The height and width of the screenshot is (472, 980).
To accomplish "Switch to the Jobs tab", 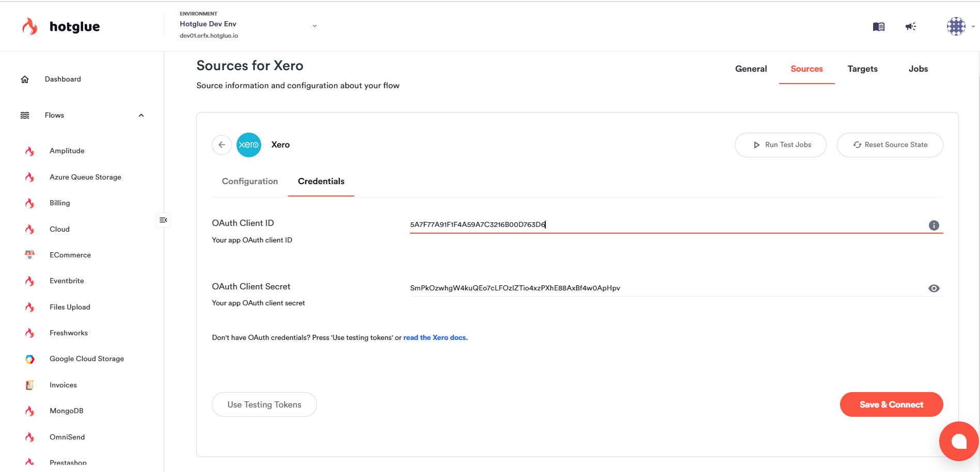I will coord(918,69).
